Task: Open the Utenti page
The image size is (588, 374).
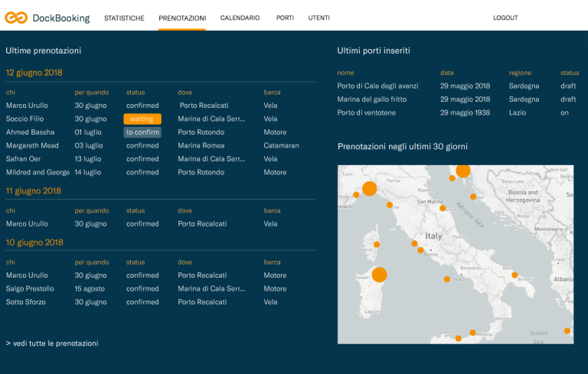Action: coord(319,18)
